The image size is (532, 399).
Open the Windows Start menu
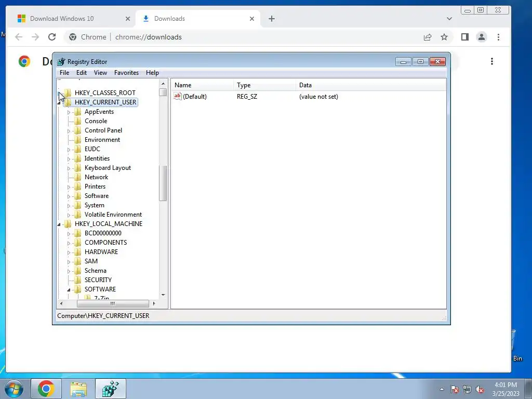pyautogui.click(x=14, y=389)
